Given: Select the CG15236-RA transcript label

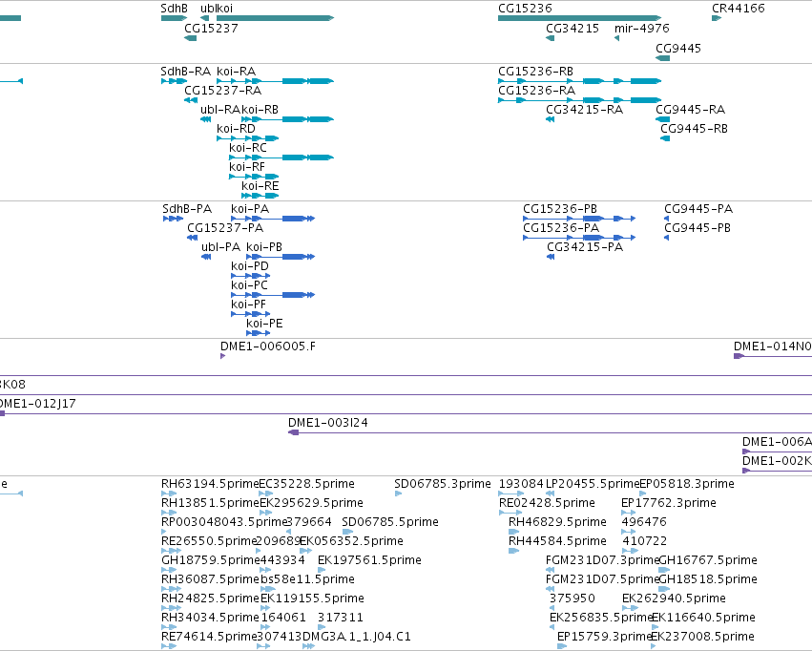Looking at the screenshot, I should tap(536, 91).
